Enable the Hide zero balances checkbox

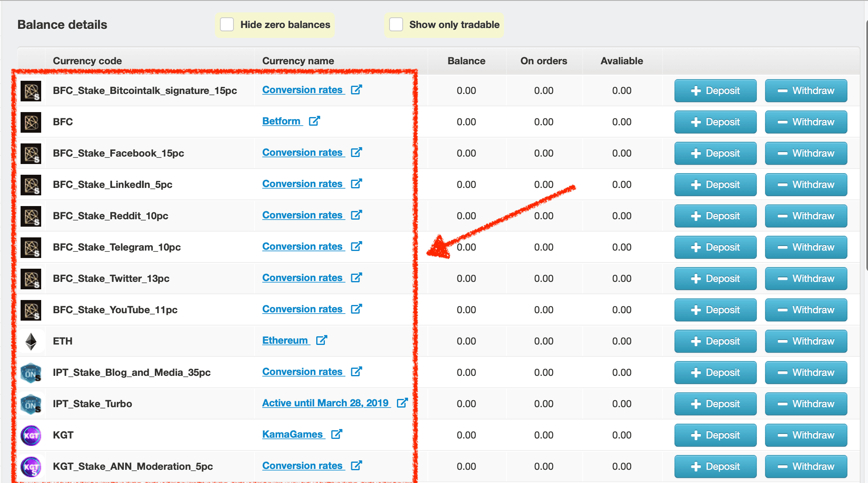[227, 25]
